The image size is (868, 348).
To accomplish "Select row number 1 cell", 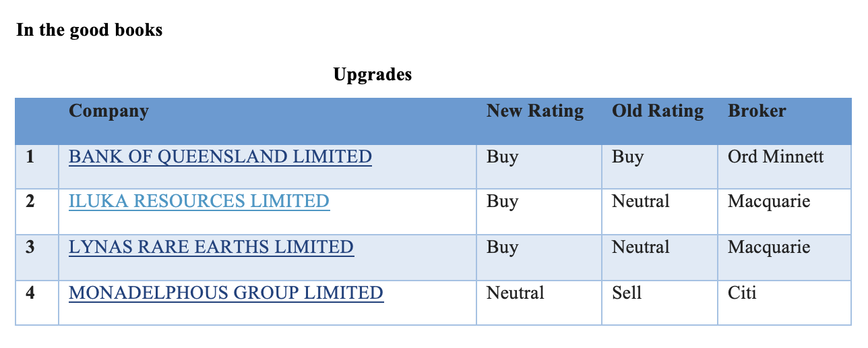I will [30, 157].
